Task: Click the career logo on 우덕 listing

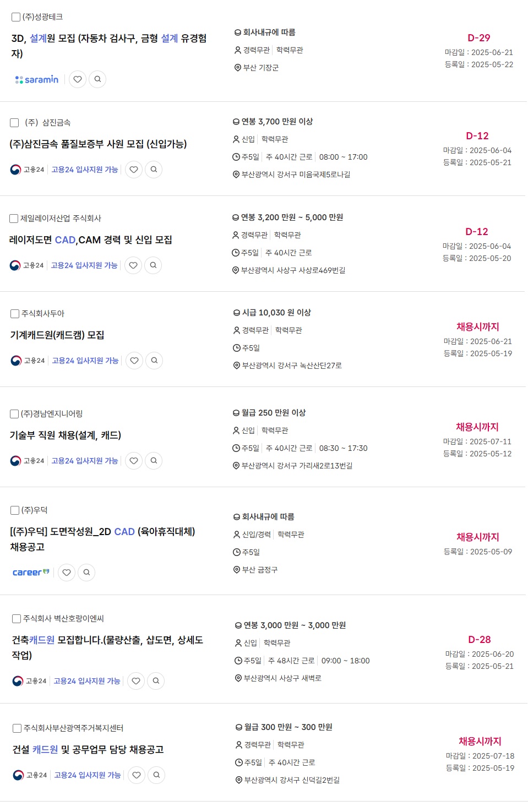Action: tap(31, 573)
